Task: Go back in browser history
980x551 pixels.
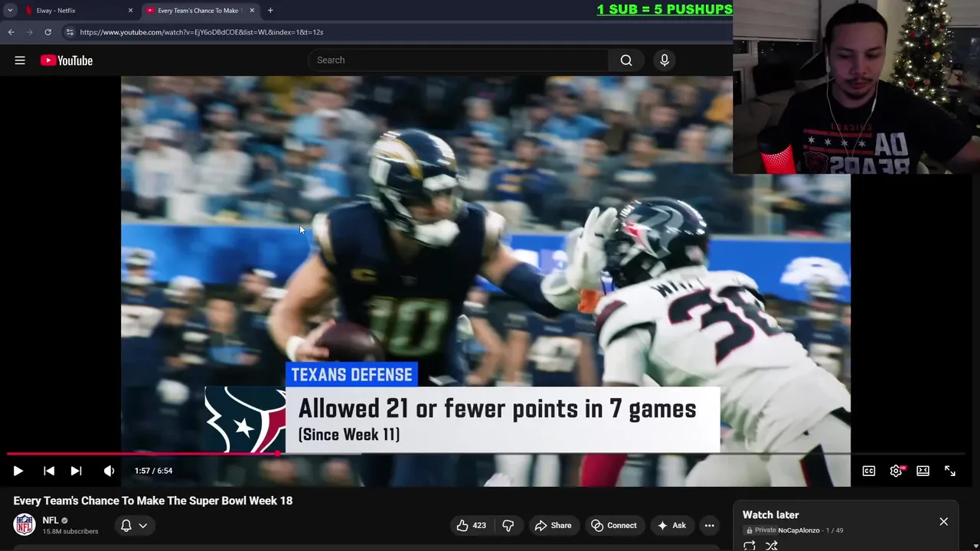Action: point(11,32)
